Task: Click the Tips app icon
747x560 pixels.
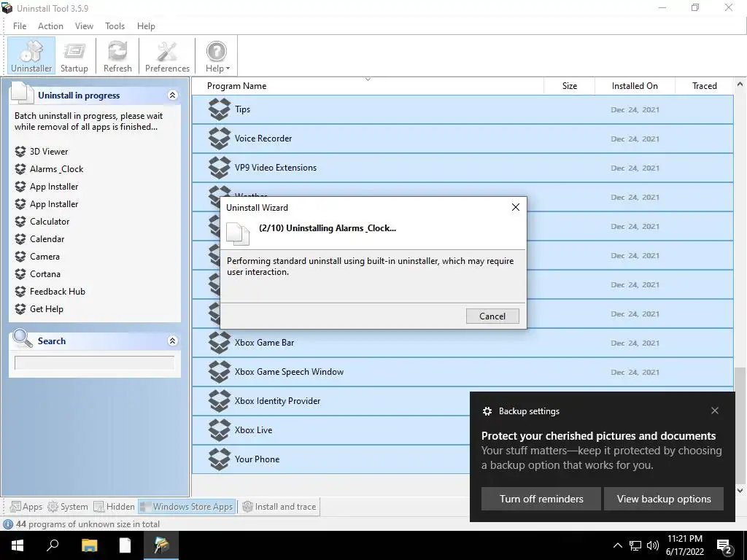Action: click(x=219, y=109)
